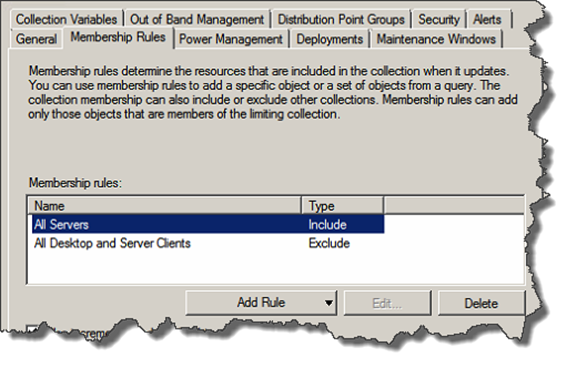Open the Add Rule dropdown button
The width and height of the screenshot is (577, 368).
261,303
